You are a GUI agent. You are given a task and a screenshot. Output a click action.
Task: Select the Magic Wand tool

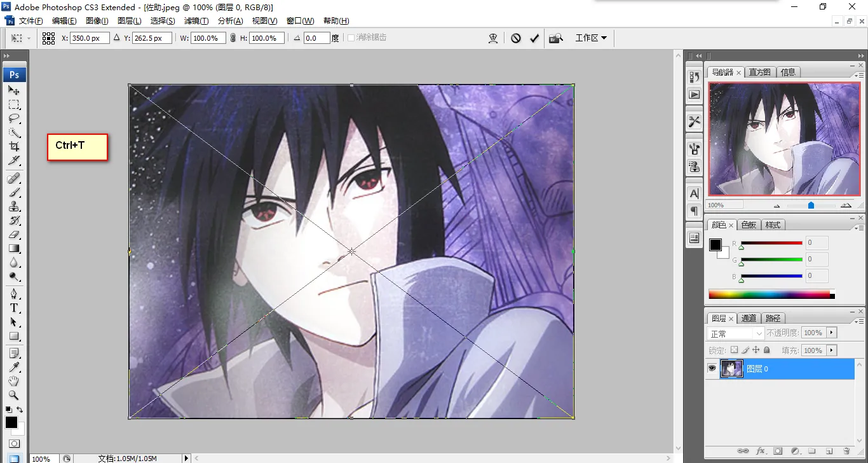(x=14, y=132)
